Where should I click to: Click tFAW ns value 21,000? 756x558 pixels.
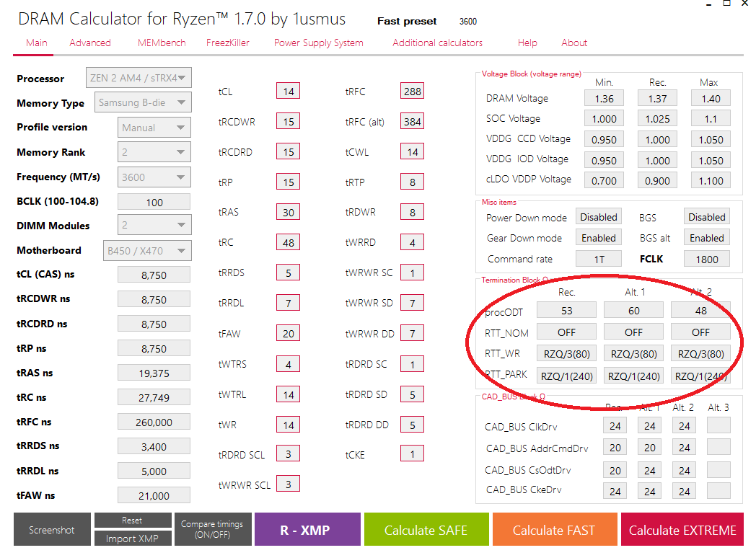coord(154,495)
